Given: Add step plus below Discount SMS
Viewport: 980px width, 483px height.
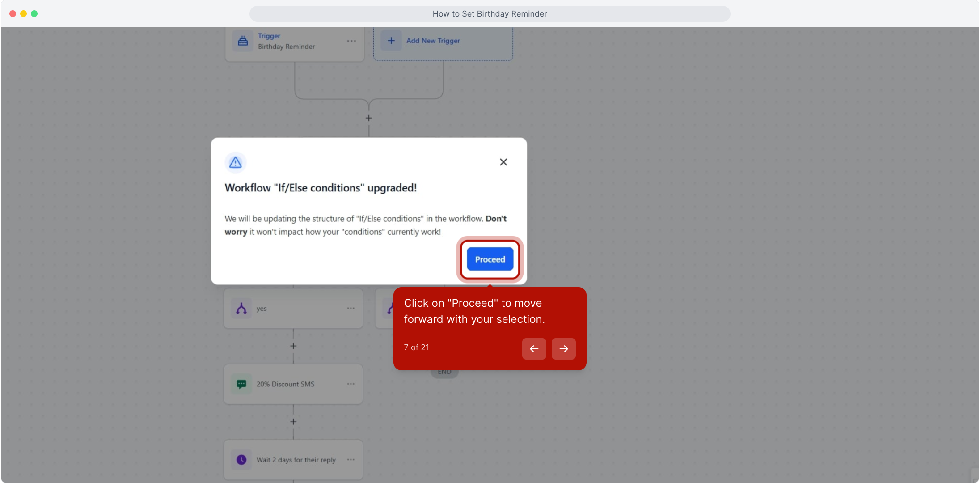Looking at the screenshot, I should click(293, 422).
